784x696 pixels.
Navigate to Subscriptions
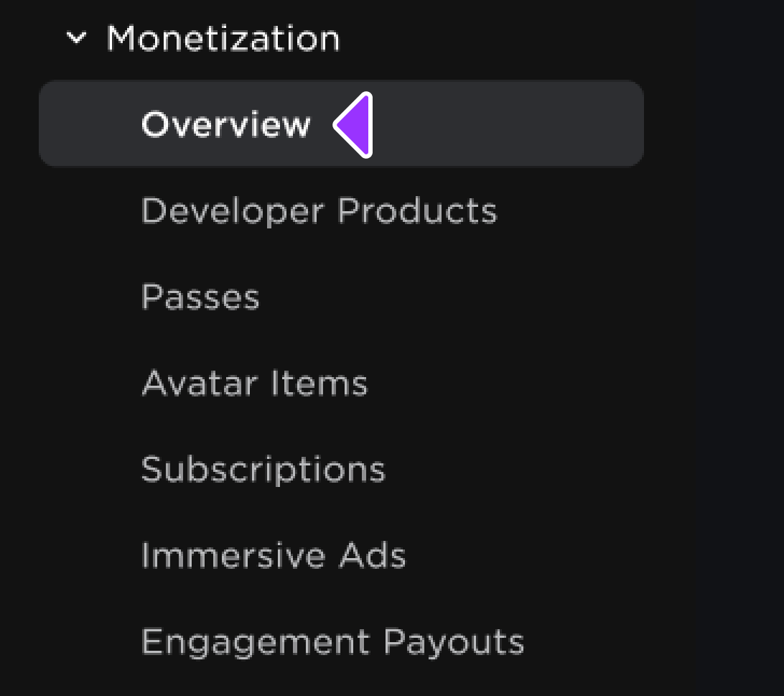coord(263,470)
